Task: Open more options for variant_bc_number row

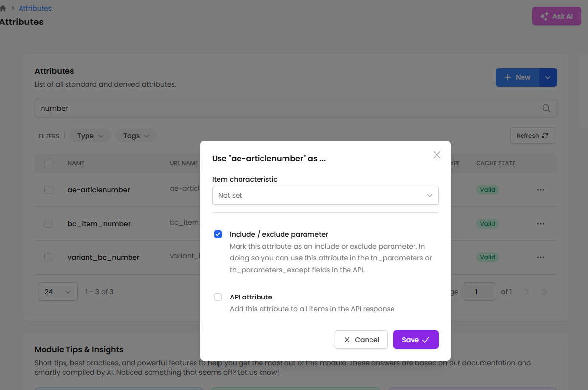Action: 541,257
